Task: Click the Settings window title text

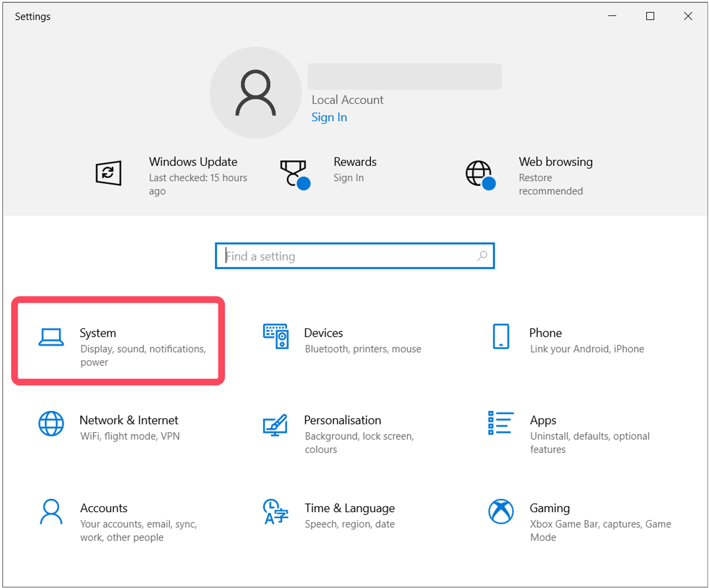Action: coord(33,16)
